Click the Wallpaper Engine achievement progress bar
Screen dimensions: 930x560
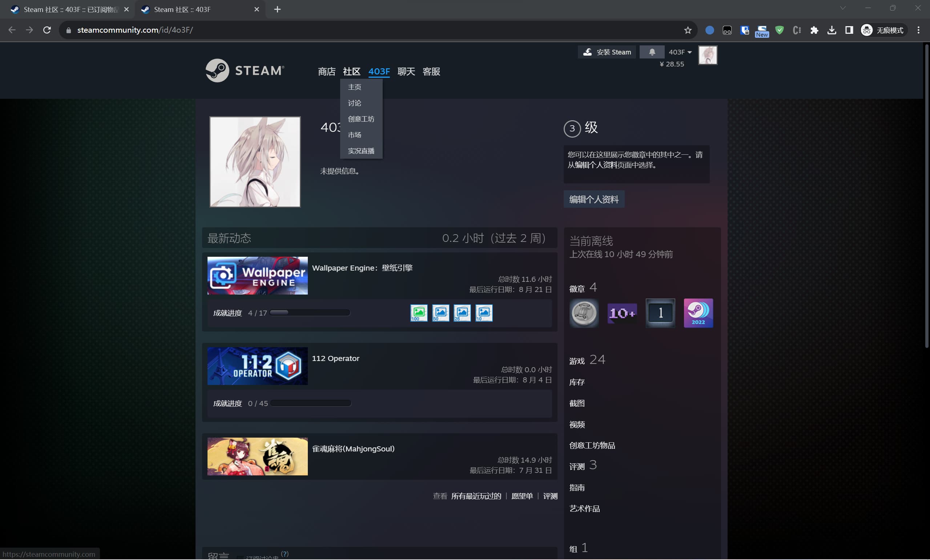click(310, 313)
